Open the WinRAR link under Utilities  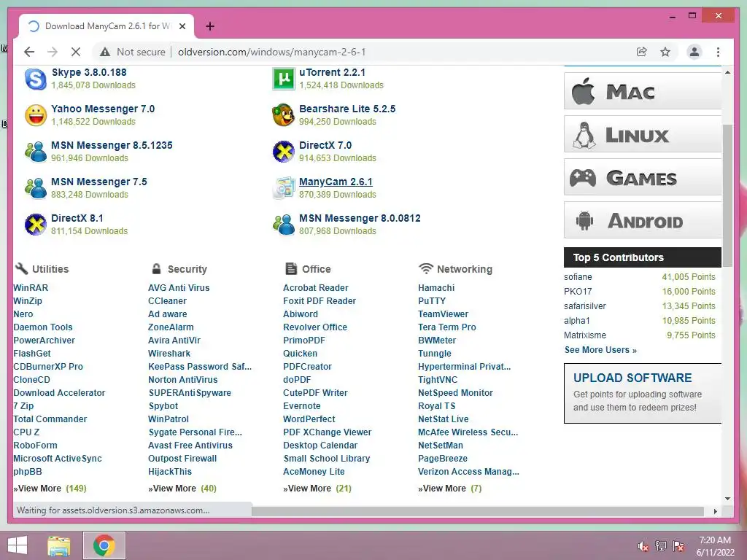click(x=31, y=287)
